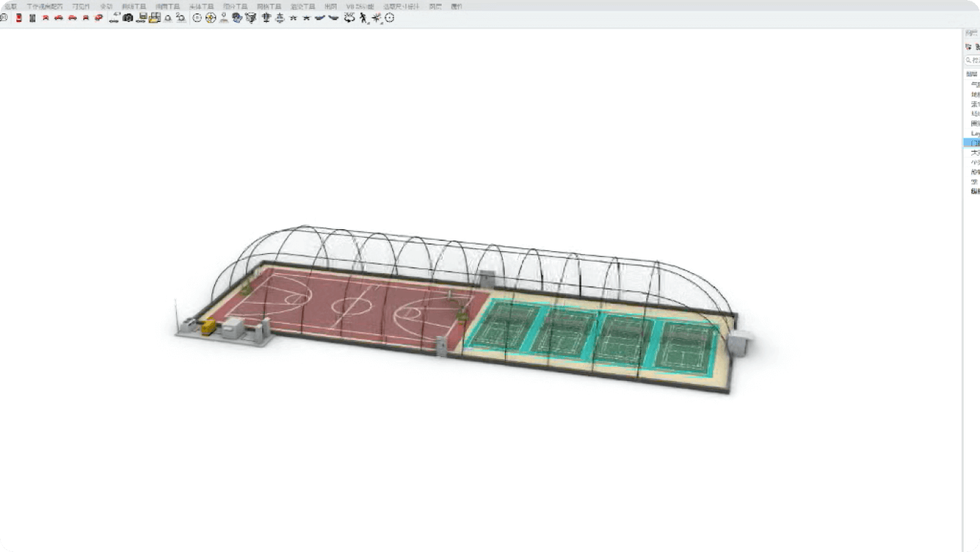Open the 渲染工具 tab

[x=303, y=6]
